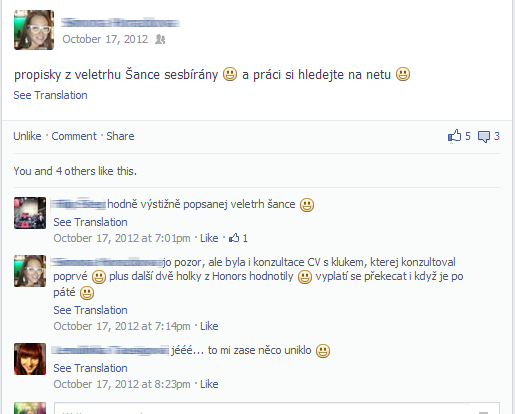
Task: Unlike the post
Action: tap(27, 136)
